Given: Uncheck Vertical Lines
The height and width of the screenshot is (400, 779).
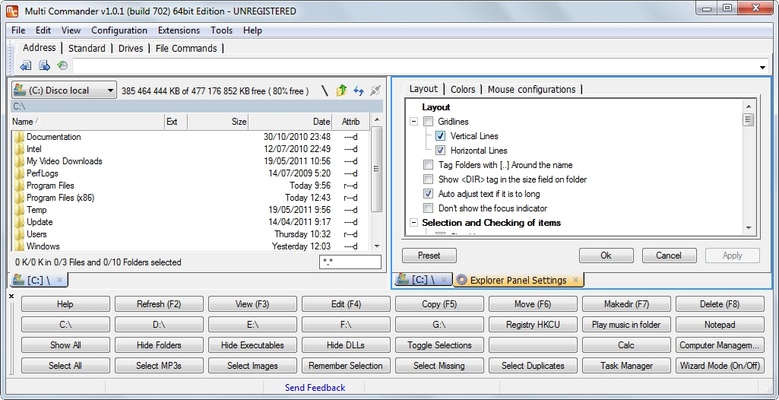Looking at the screenshot, I should 440,136.
